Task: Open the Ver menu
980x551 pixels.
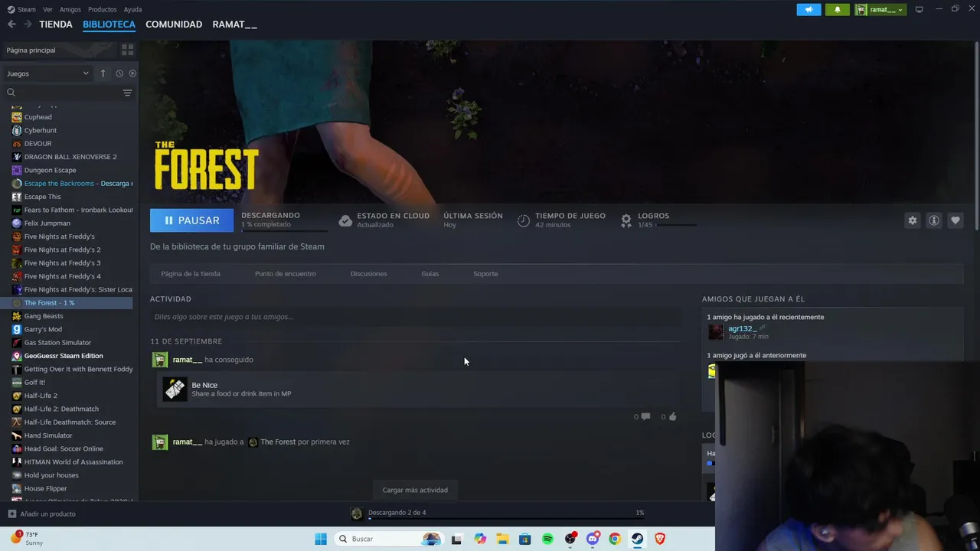Action: point(47,9)
